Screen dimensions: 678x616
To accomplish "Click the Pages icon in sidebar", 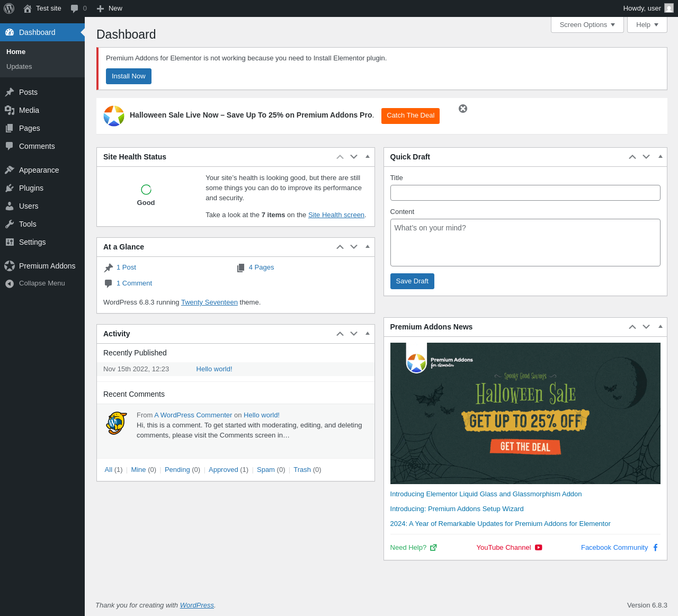I will pyautogui.click(x=10, y=128).
